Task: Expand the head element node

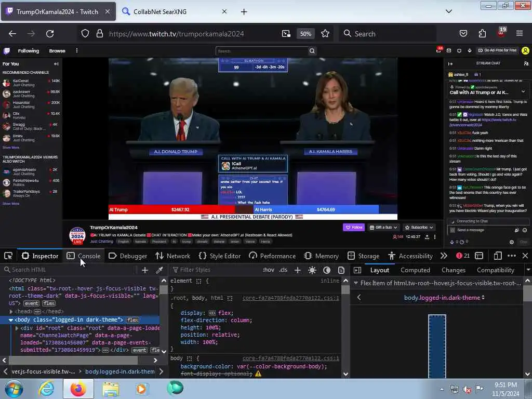Action: tap(11, 312)
